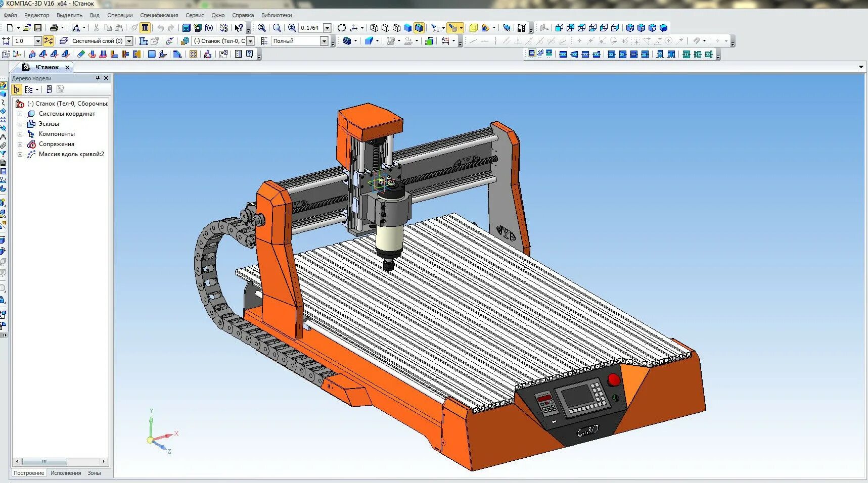Toggle the first highlighted mates toolbar button
This screenshot has height=483, width=868.
point(532,53)
